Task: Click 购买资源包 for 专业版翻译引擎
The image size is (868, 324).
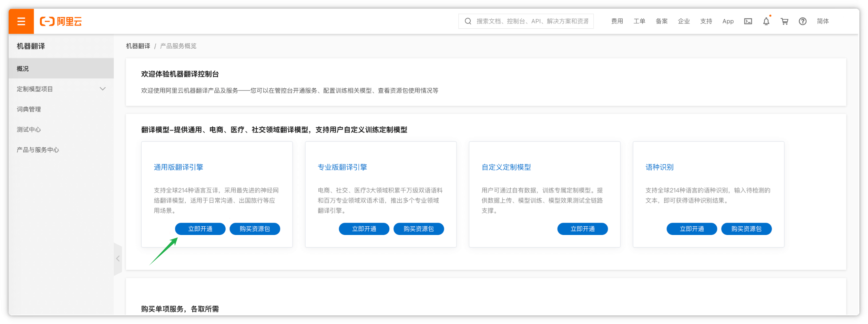Action: [x=418, y=229]
